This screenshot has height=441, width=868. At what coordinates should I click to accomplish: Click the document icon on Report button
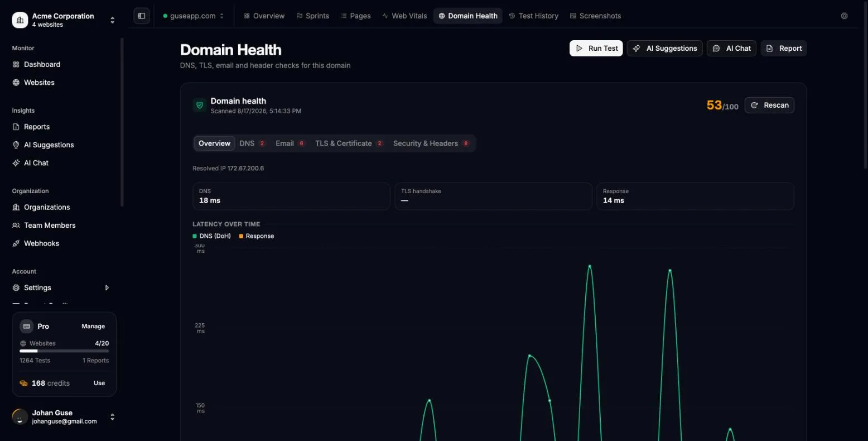[x=770, y=49]
